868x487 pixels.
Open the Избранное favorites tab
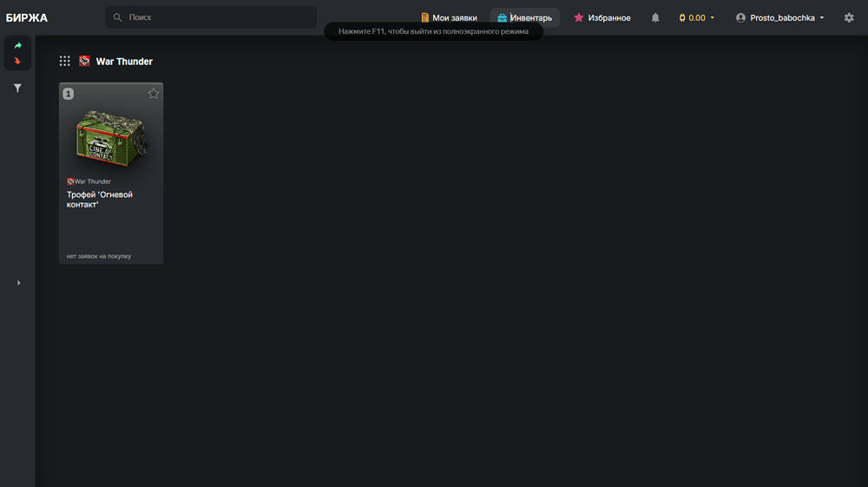602,17
